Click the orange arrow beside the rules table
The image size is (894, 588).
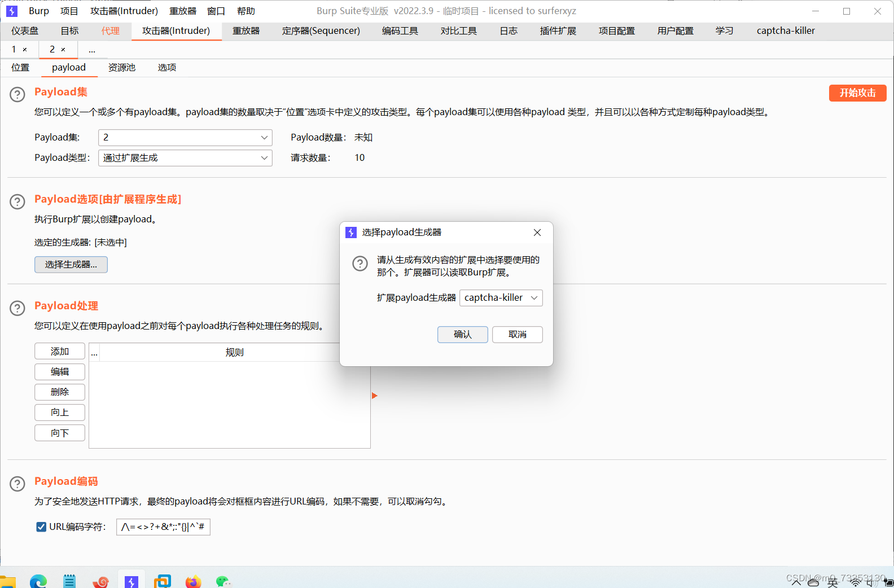click(x=374, y=396)
